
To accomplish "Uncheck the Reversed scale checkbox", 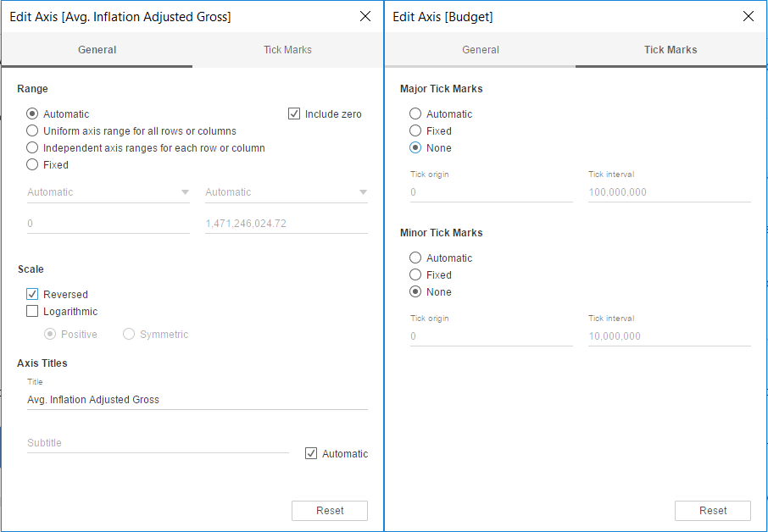I will pos(32,295).
